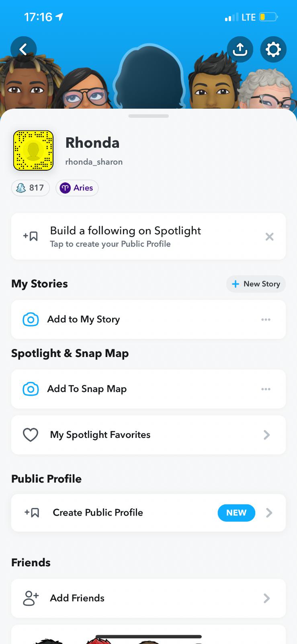Tap the yellow Snapcode image
Image resolution: width=297 pixels, height=644 pixels.
pyautogui.click(x=33, y=151)
